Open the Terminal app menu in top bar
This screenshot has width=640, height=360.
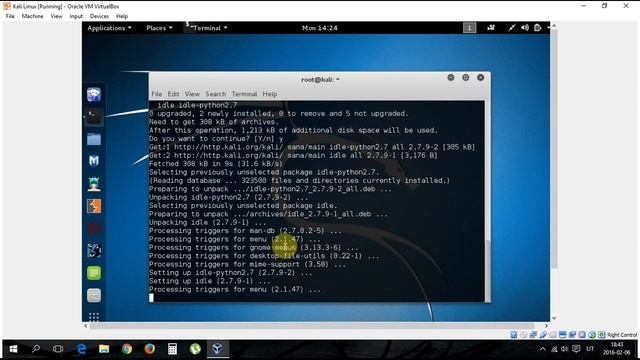[210, 28]
